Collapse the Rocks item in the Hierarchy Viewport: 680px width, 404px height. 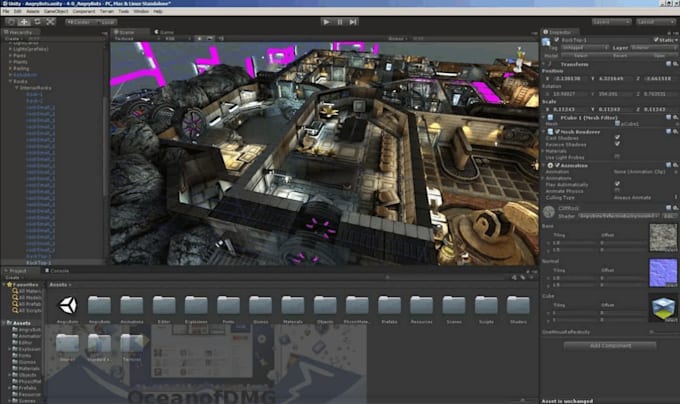tap(10, 81)
